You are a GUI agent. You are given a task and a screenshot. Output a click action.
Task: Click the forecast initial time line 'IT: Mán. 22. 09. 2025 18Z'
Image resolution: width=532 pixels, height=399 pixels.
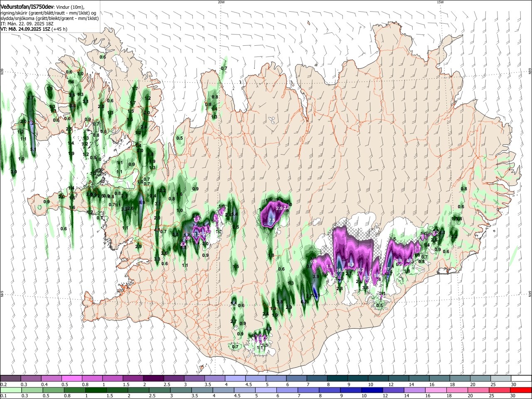coord(27,24)
